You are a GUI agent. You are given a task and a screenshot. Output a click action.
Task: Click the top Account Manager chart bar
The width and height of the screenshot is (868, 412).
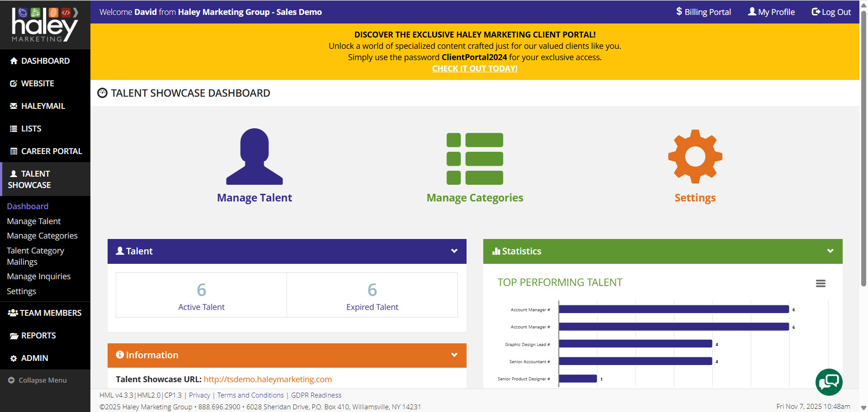(674, 309)
